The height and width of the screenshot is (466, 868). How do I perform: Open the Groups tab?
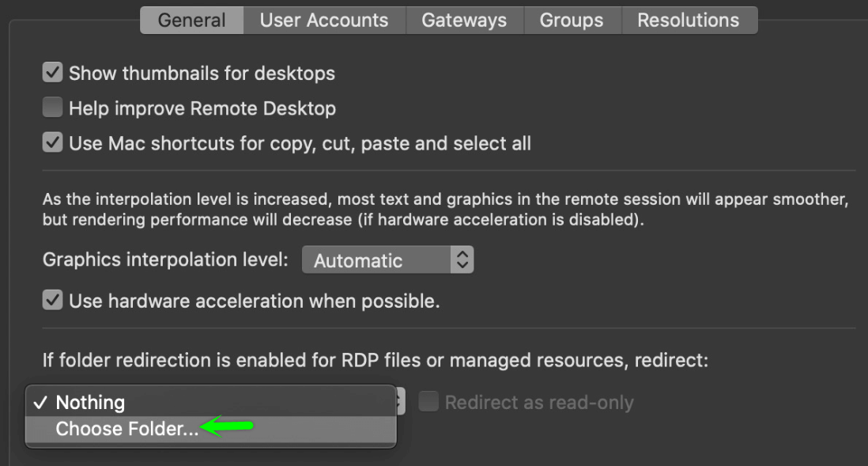572,21
